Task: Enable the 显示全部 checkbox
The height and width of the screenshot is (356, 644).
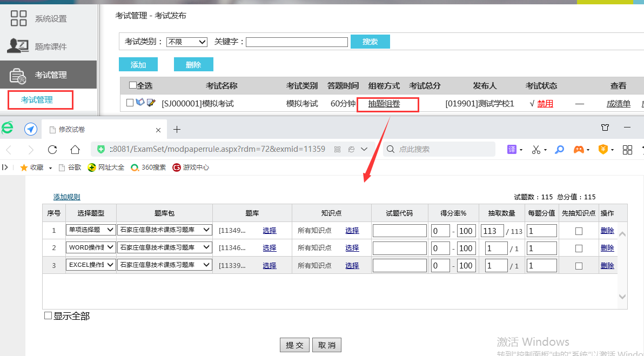Action: click(x=48, y=315)
